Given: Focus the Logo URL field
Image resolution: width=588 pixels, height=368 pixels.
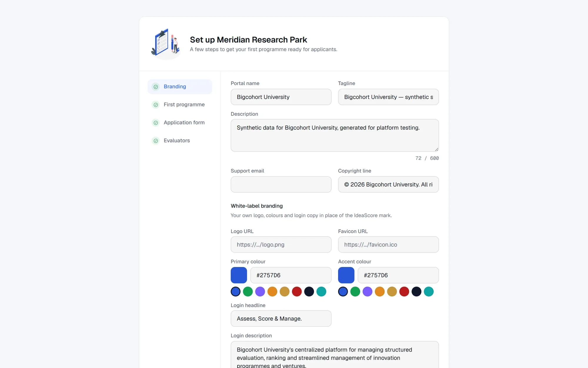Looking at the screenshot, I should tap(281, 244).
